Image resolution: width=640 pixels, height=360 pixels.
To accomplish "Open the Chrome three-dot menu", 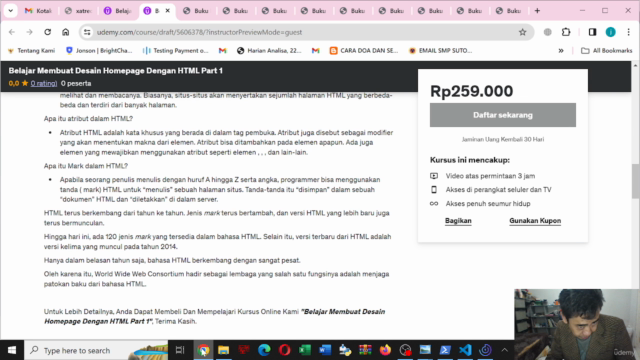I will [x=629, y=32].
